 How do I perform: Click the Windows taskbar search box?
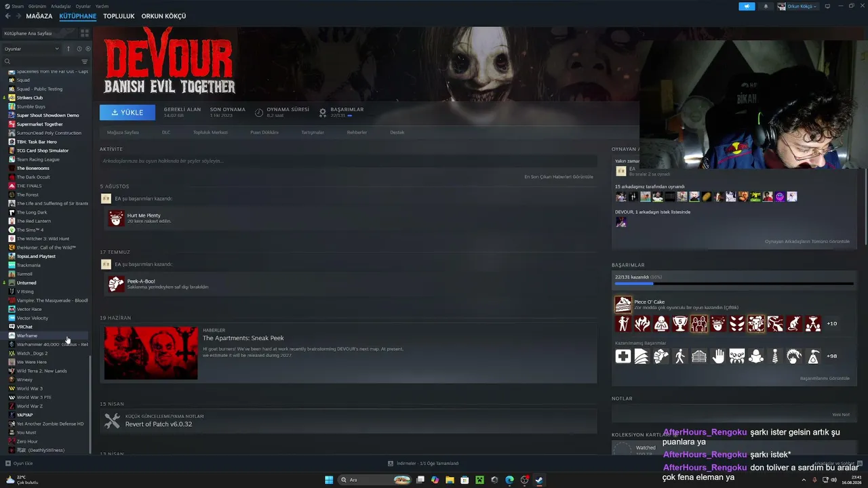376,480
